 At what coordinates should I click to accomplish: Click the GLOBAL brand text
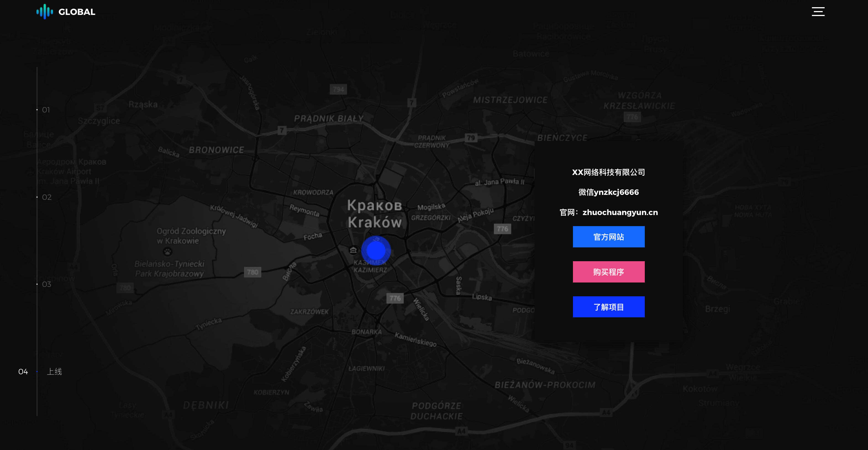[x=77, y=12]
